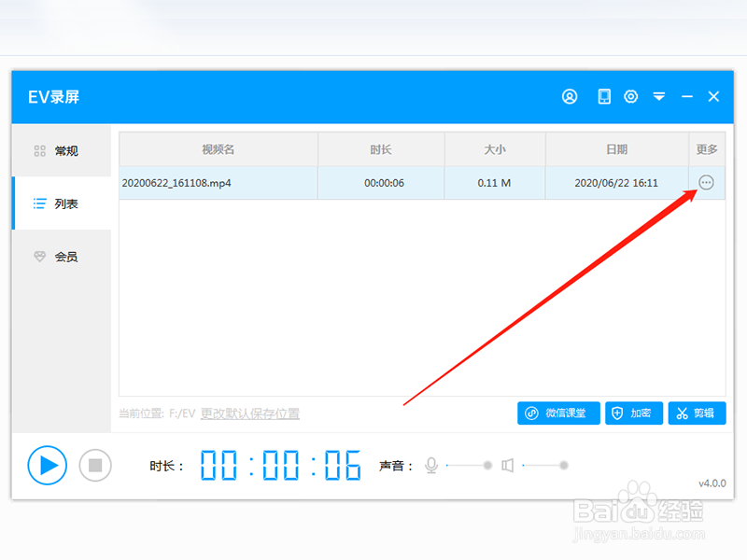Open the user account icon

[x=570, y=97]
